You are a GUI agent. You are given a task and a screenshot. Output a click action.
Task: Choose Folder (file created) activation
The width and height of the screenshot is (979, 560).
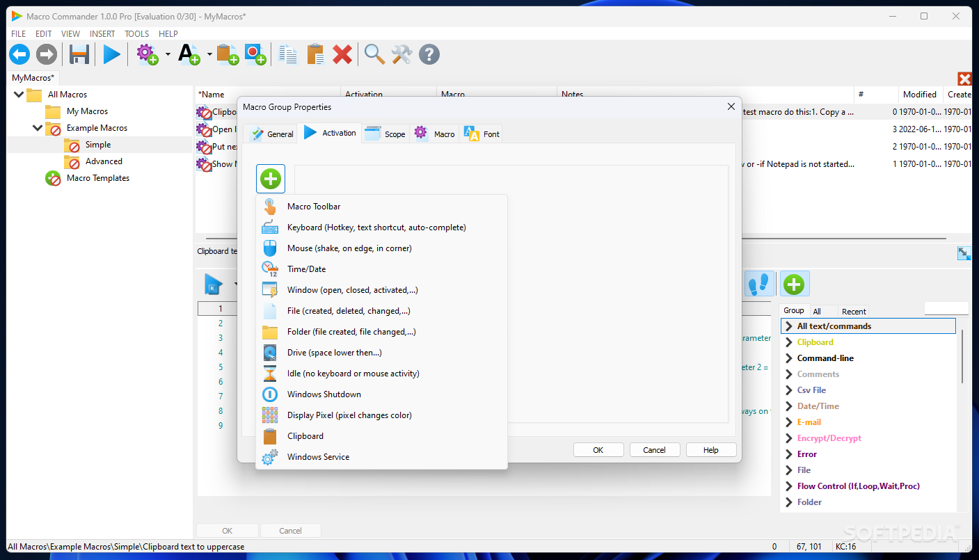pos(381,332)
